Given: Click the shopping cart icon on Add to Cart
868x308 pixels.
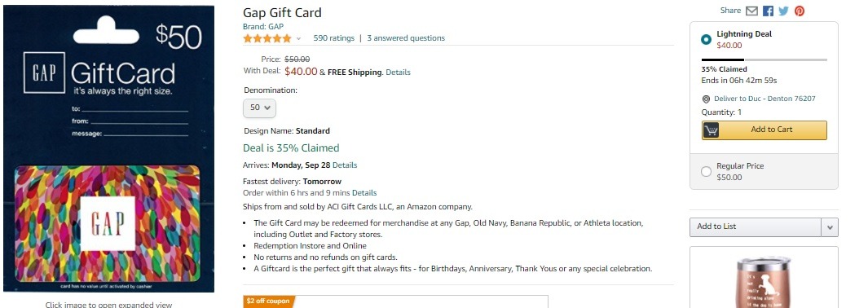Looking at the screenshot, I should click(x=711, y=130).
